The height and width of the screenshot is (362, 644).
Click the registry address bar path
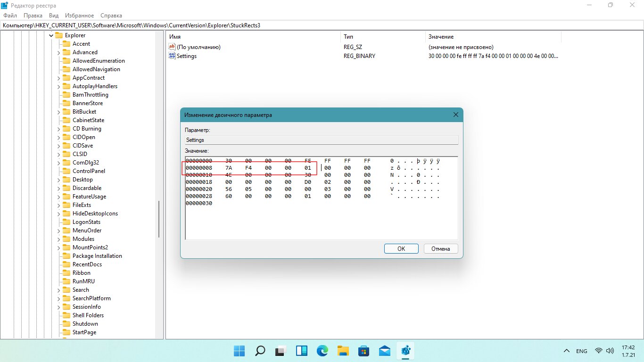coord(322,25)
